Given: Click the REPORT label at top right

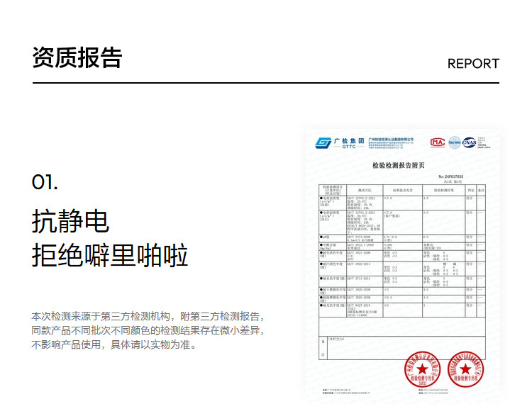Looking at the screenshot, I should [473, 64].
